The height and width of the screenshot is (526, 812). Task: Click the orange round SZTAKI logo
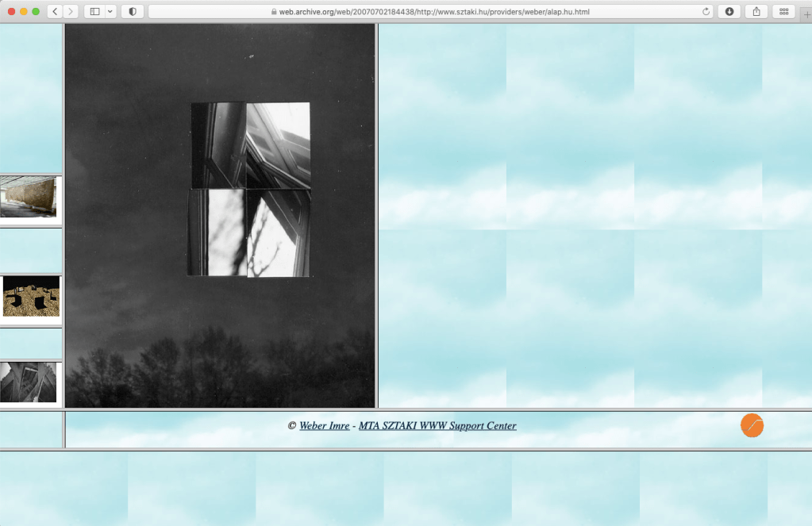pyautogui.click(x=752, y=425)
